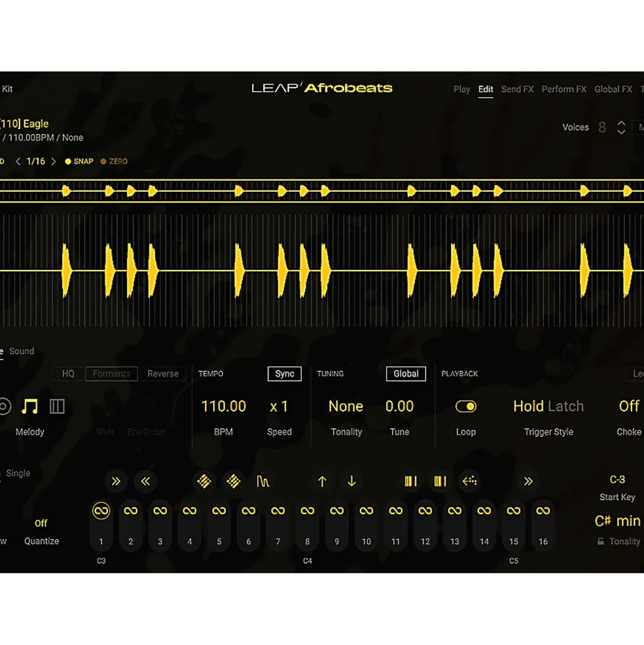644x645 pixels.
Task: Select pad 1 loop icon
Action: (x=101, y=511)
